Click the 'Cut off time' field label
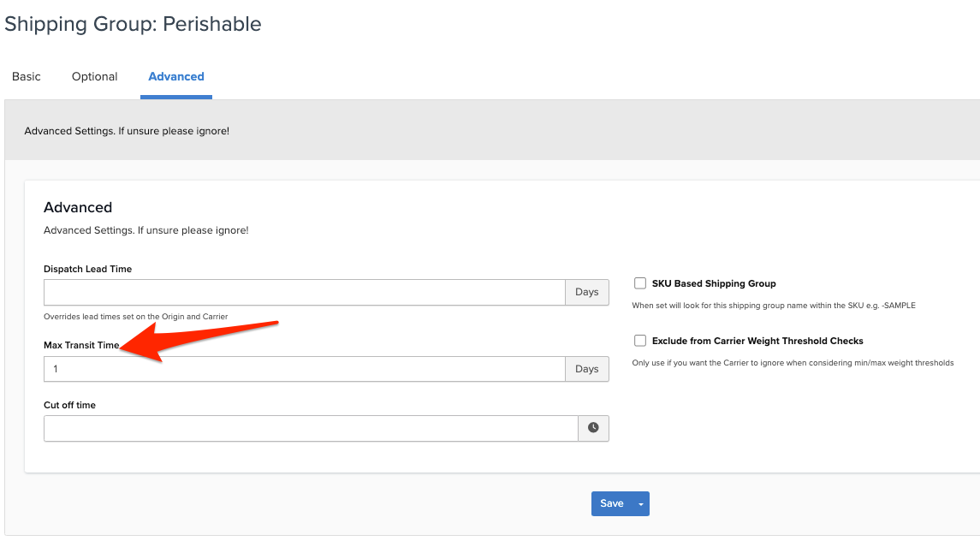 [x=69, y=405]
